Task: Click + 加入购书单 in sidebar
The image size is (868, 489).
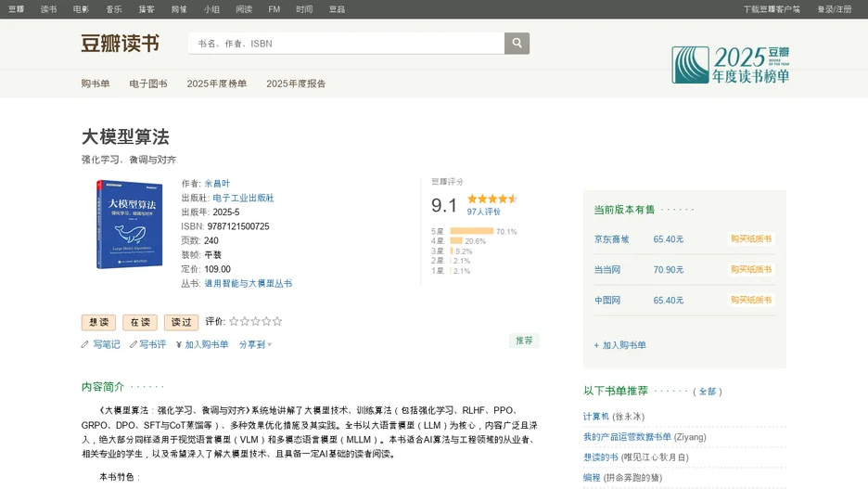Action: click(x=620, y=345)
